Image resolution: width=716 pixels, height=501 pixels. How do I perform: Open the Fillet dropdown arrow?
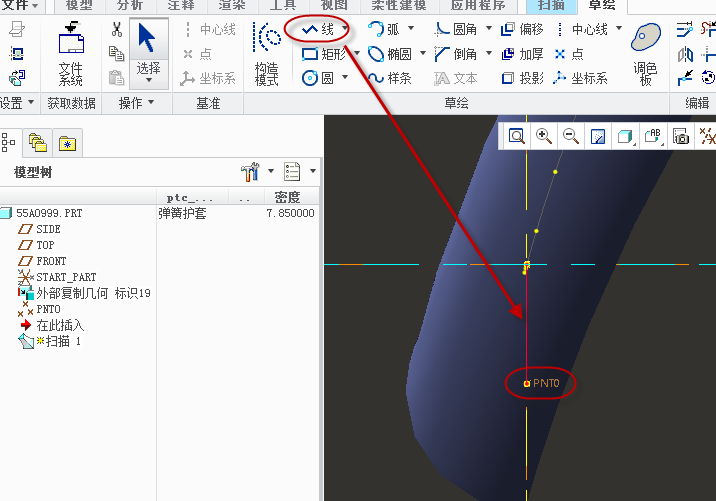[489, 28]
